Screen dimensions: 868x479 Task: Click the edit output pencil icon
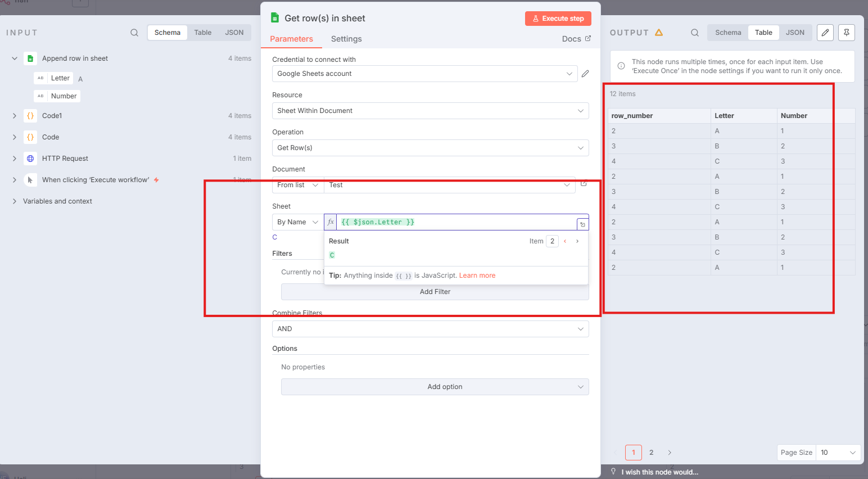pyautogui.click(x=825, y=33)
